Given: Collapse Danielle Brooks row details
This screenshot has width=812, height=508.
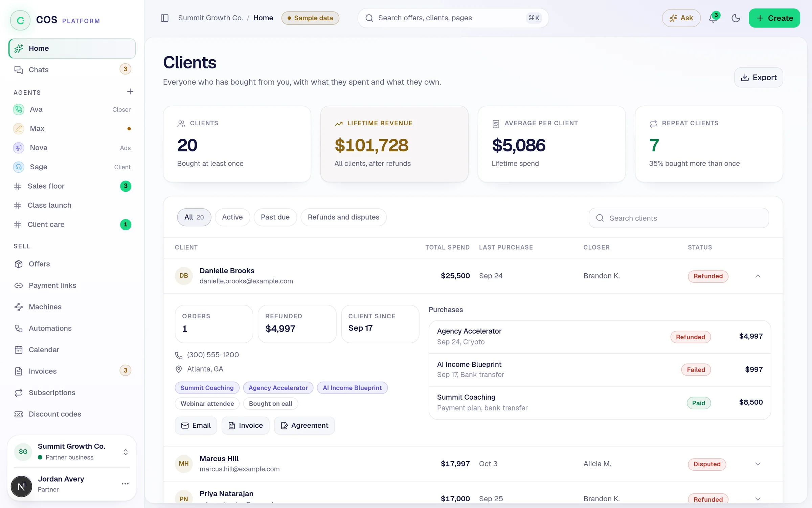Looking at the screenshot, I should [x=758, y=276].
